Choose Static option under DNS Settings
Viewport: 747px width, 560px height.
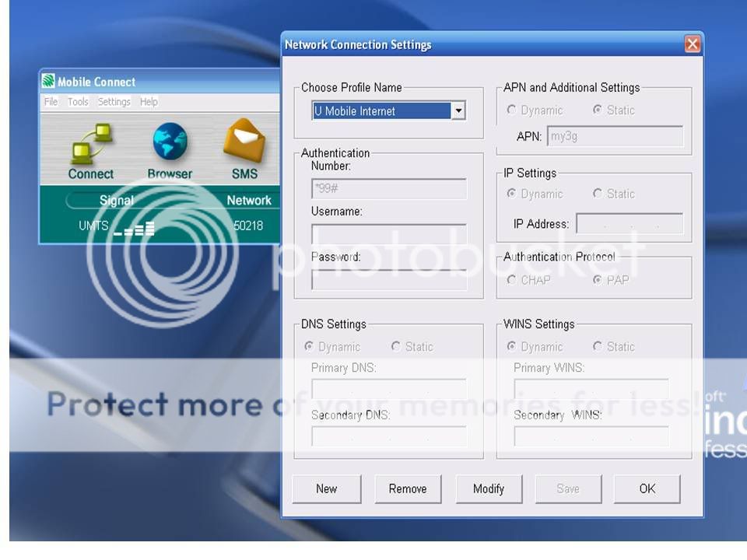[x=396, y=347]
